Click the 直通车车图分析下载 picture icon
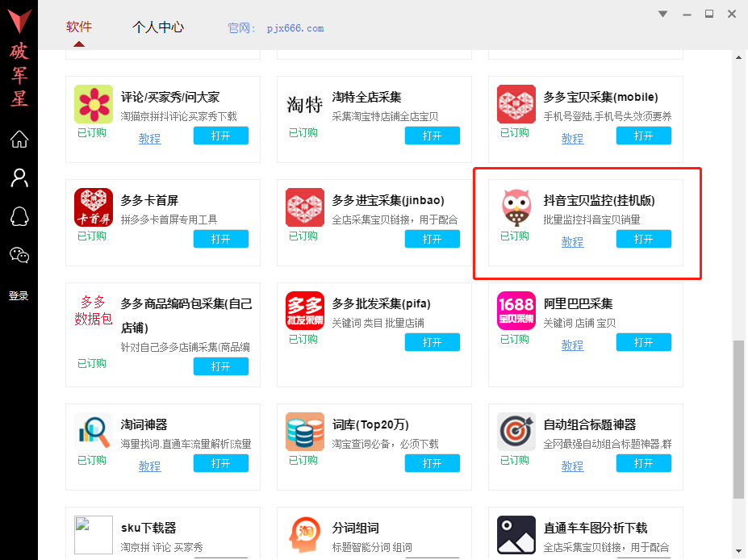The image size is (748, 560). [516, 535]
